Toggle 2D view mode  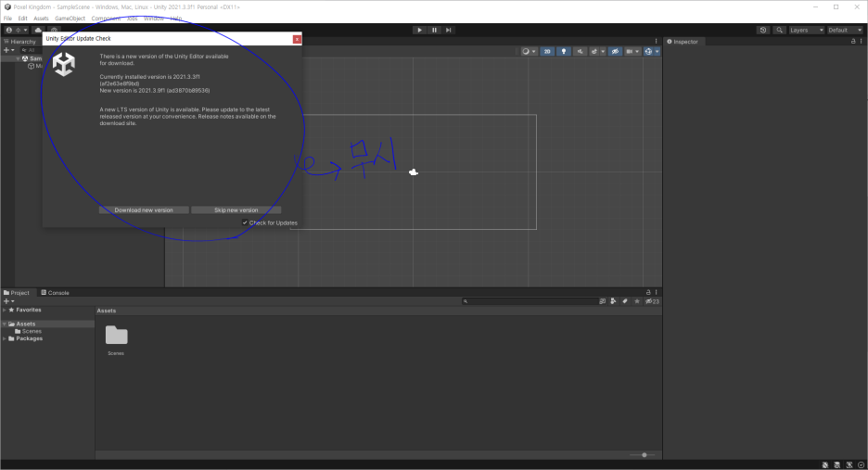pyautogui.click(x=547, y=52)
